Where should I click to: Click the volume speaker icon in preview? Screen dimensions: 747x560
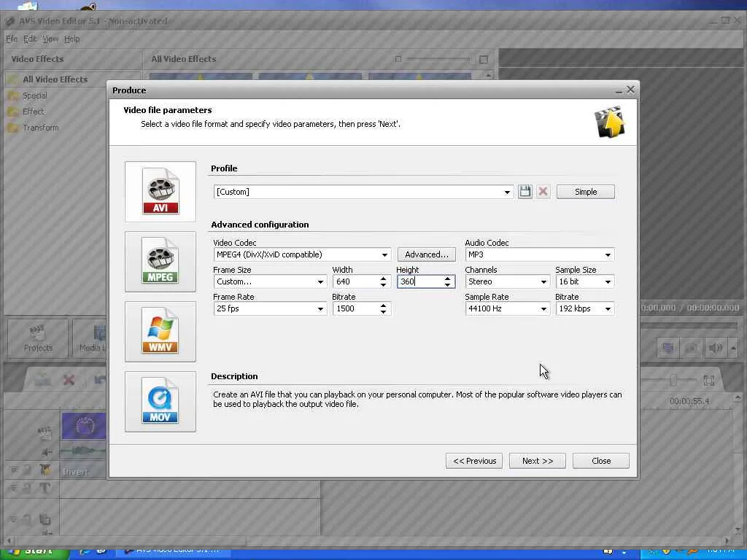715,348
